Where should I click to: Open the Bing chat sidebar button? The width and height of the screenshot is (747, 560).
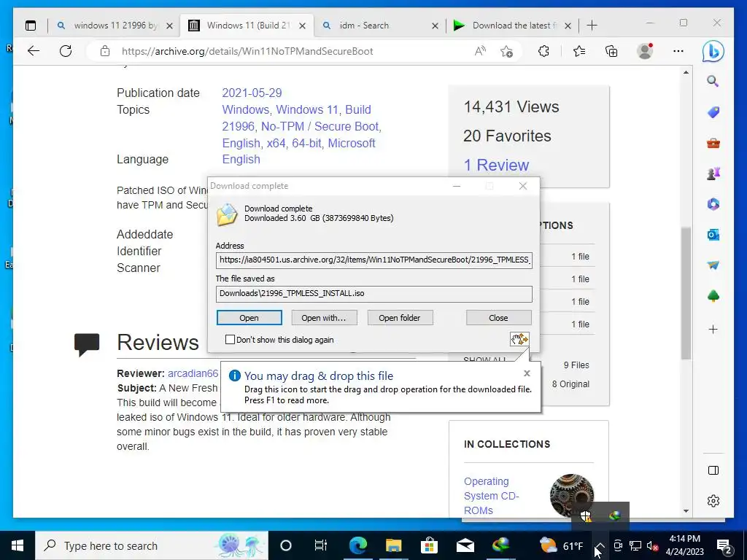tap(713, 51)
